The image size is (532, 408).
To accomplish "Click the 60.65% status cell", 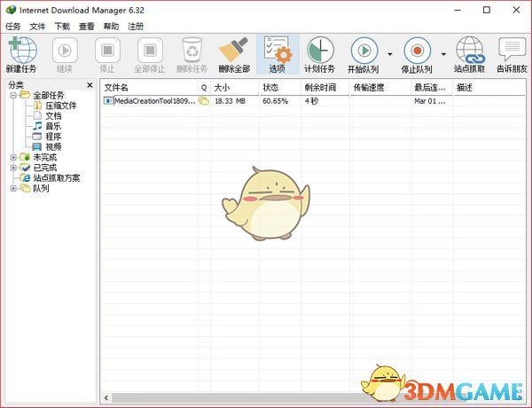I will point(275,101).
